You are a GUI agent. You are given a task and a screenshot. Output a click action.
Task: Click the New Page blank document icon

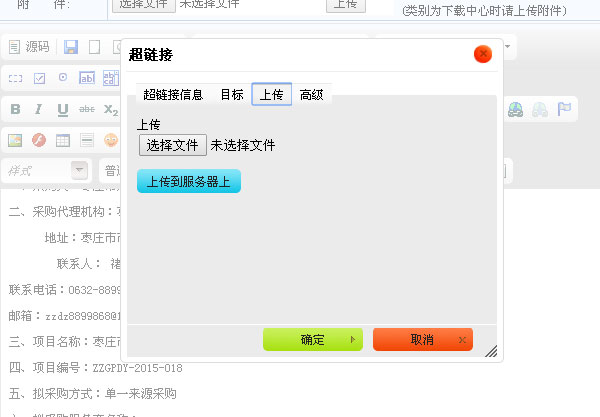tap(94, 47)
